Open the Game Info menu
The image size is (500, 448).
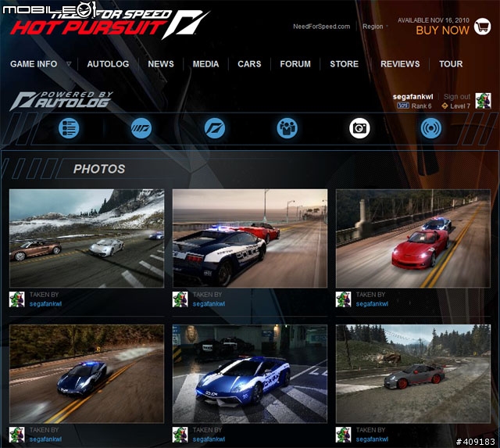pyautogui.click(x=34, y=64)
